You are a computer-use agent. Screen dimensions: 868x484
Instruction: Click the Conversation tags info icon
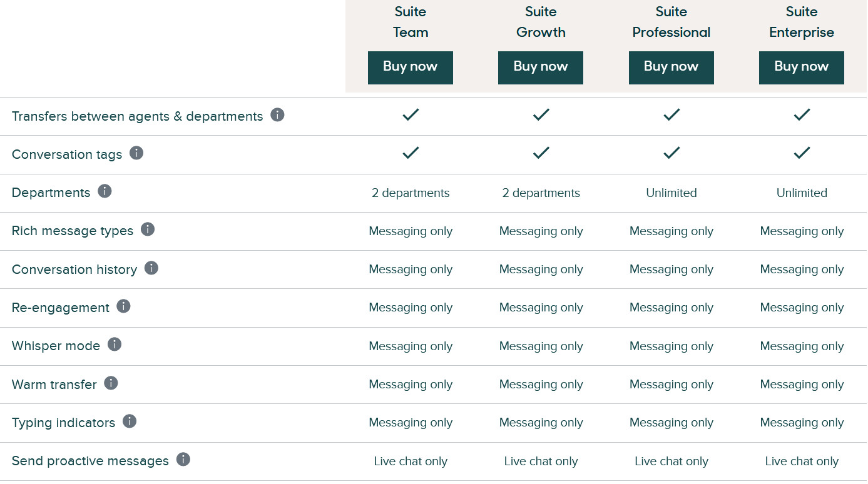[136, 153]
